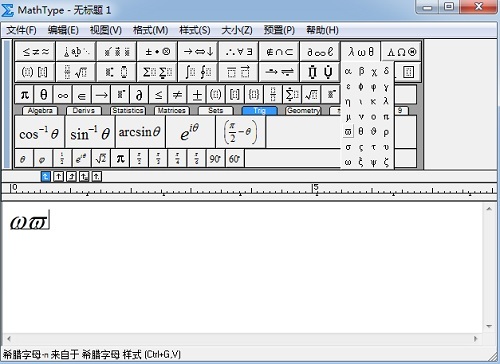Viewport: 500px width, 364px height.
Task: Open the fence templates palette
Action: click(35, 72)
